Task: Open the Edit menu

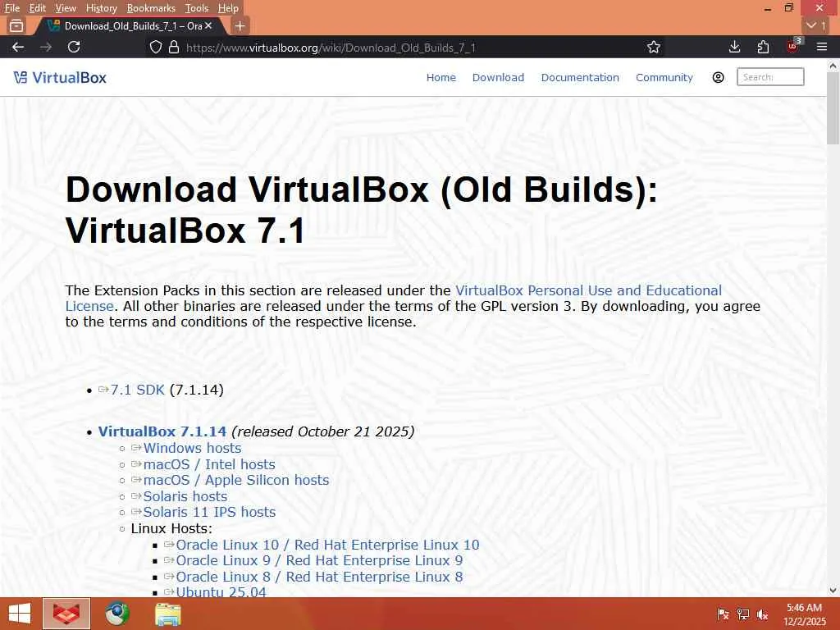Action: click(x=38, y=8)
